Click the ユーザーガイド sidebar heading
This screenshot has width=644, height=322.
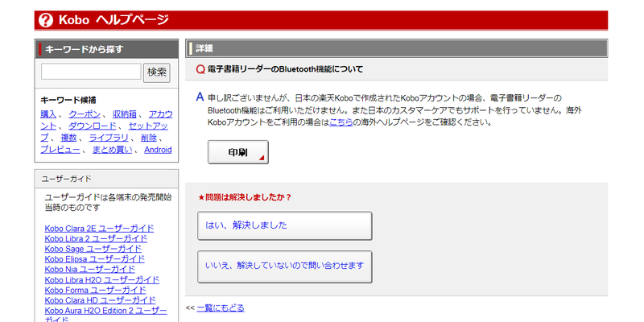(106, 179)
